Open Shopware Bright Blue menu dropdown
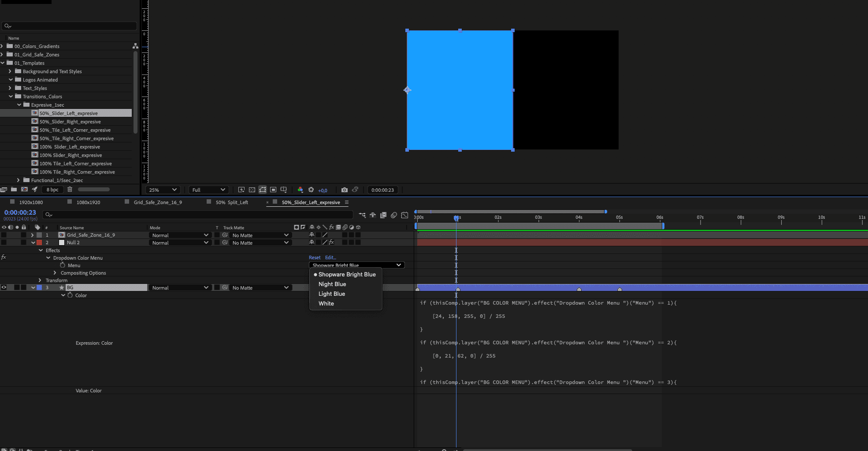Screen dimensions: 868x451 357,265
